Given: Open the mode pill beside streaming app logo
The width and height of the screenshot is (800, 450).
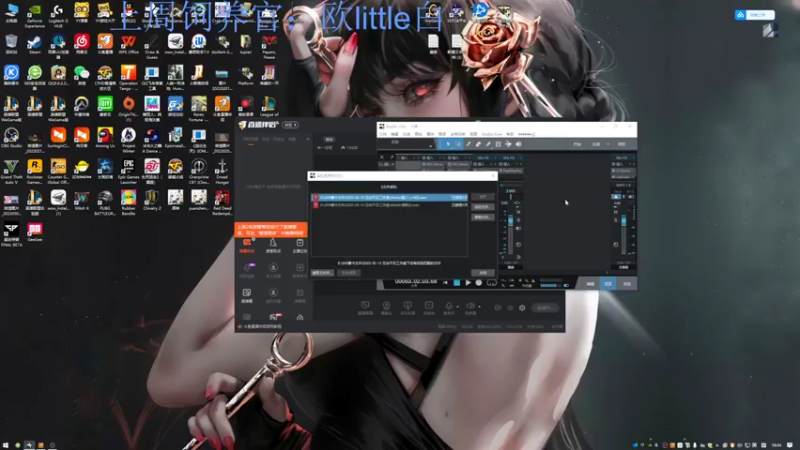Looking at the screenshot, I should tap(290, 125).
